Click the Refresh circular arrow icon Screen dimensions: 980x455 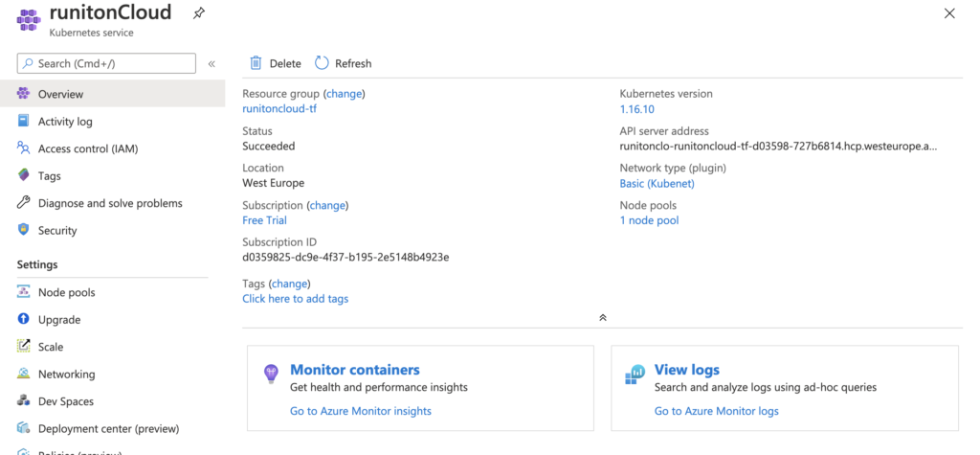click(322, 62)
